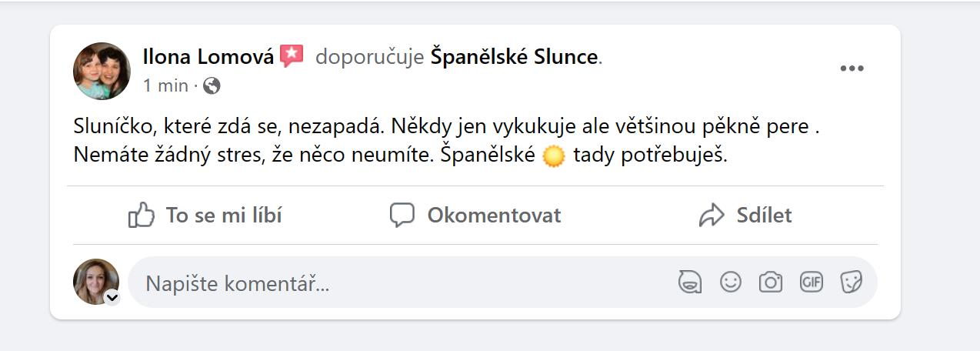The width and height of the screenshot is (980, 351).
Task: Click the thumbs-up "To se mi líbí" button
Action: [x=205, y=215]
